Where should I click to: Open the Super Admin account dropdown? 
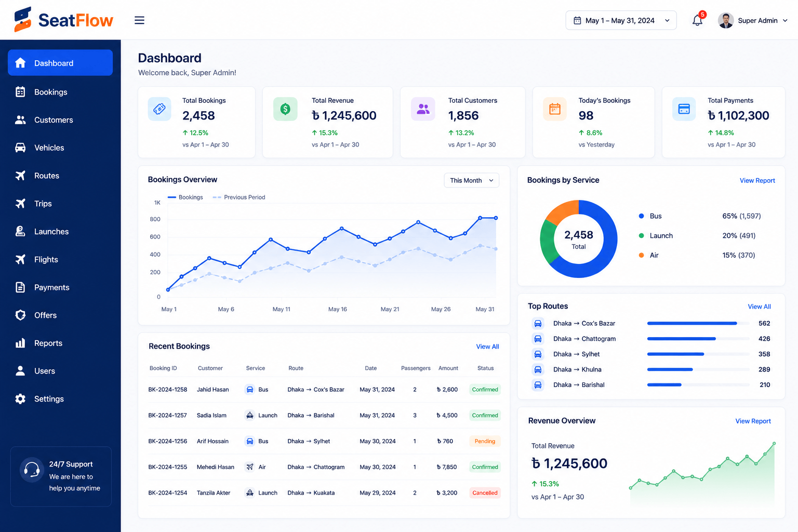tap(753, 20)
